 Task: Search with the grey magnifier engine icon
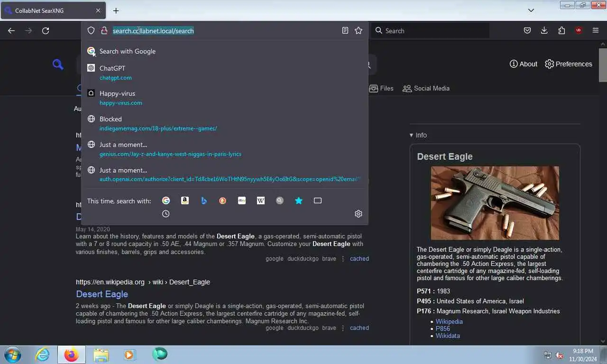[x=280, y=201]
